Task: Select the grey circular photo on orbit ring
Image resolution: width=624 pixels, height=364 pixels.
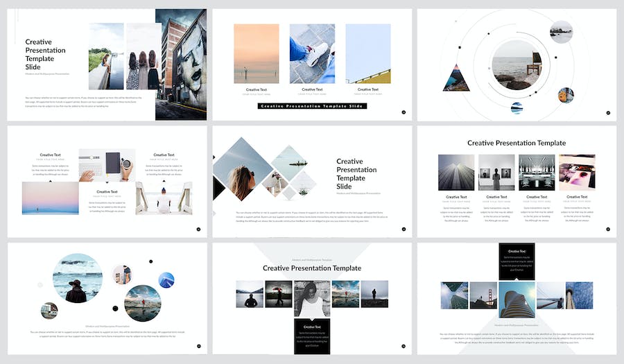Action: [561, 32]
